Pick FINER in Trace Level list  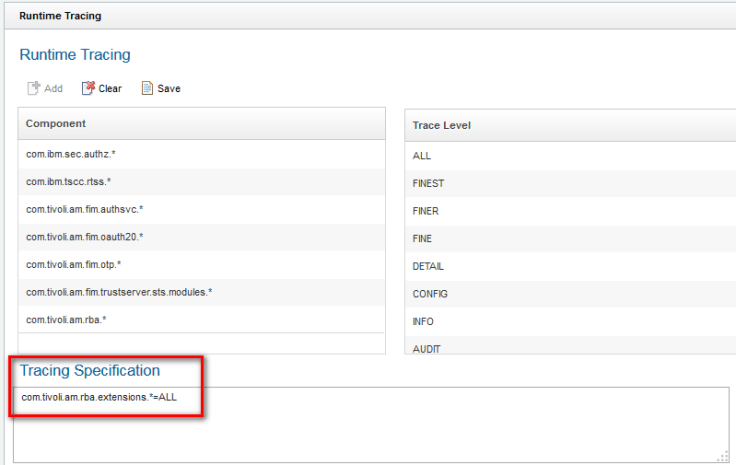click(x=426, y=211)
